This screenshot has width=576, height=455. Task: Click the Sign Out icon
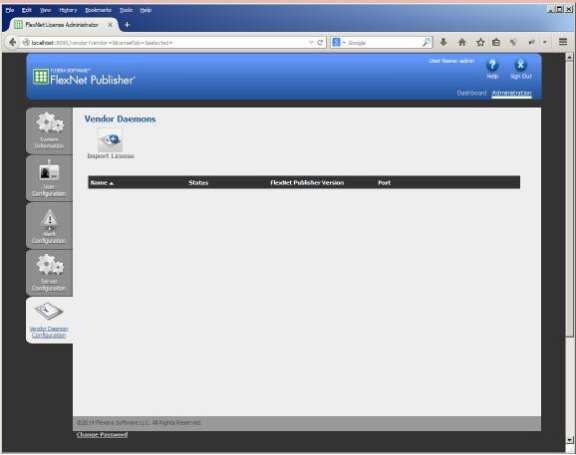[x=520, y=65]
